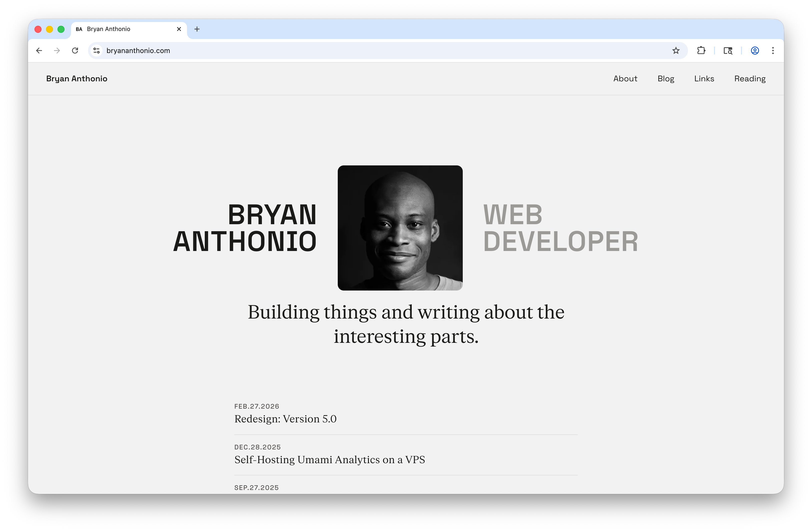Open Self-Hosting Umami Analytics on a VPS
The image size is (812, 531).
click(329, 460)
